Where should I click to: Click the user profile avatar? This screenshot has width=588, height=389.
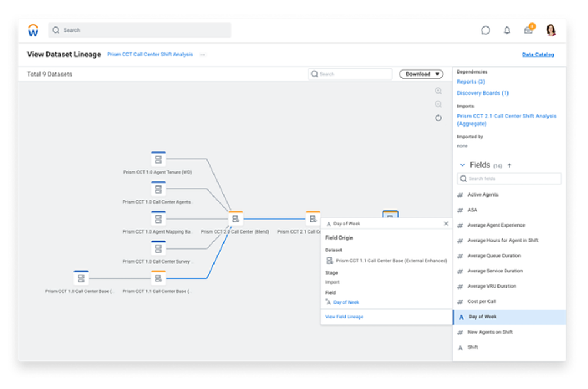pyautogui.click(x=551, y=30)
